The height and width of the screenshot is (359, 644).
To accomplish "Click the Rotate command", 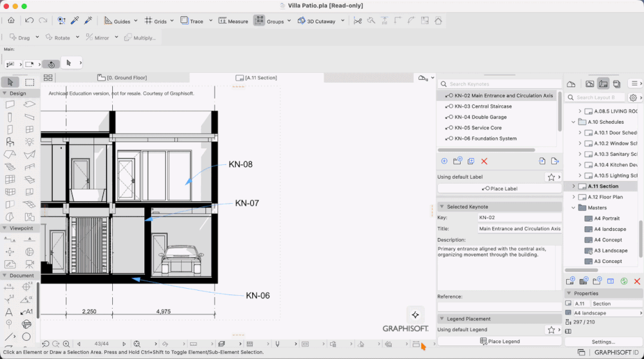I will click(57, 37).
